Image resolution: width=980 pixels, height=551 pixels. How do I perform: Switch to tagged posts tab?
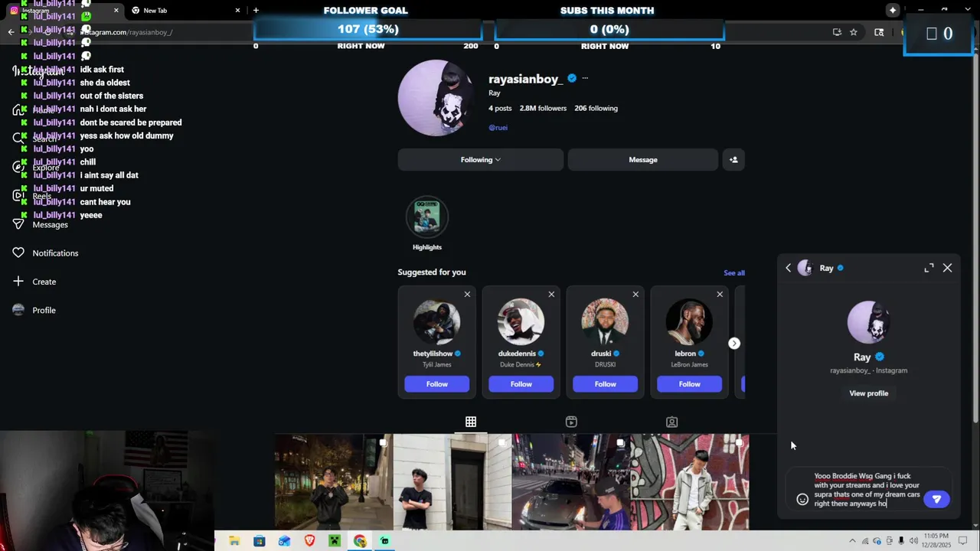(x=671, y=422)
